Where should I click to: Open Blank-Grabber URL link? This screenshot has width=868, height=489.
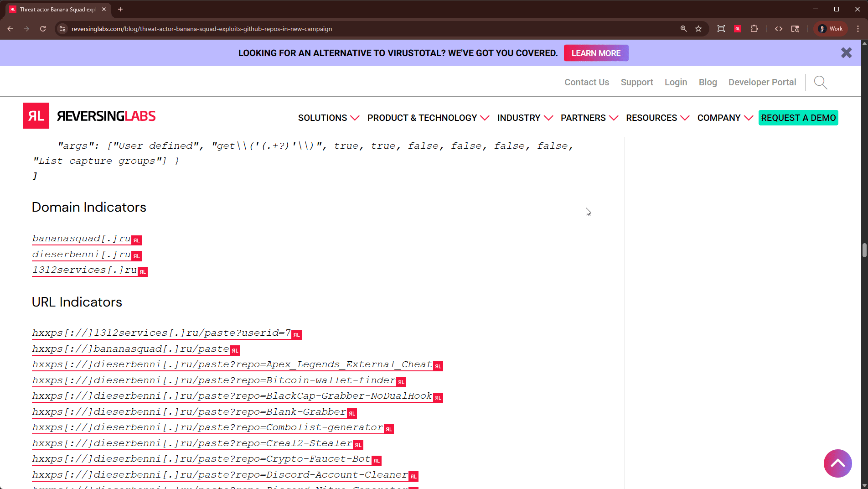tap(189, 412)
